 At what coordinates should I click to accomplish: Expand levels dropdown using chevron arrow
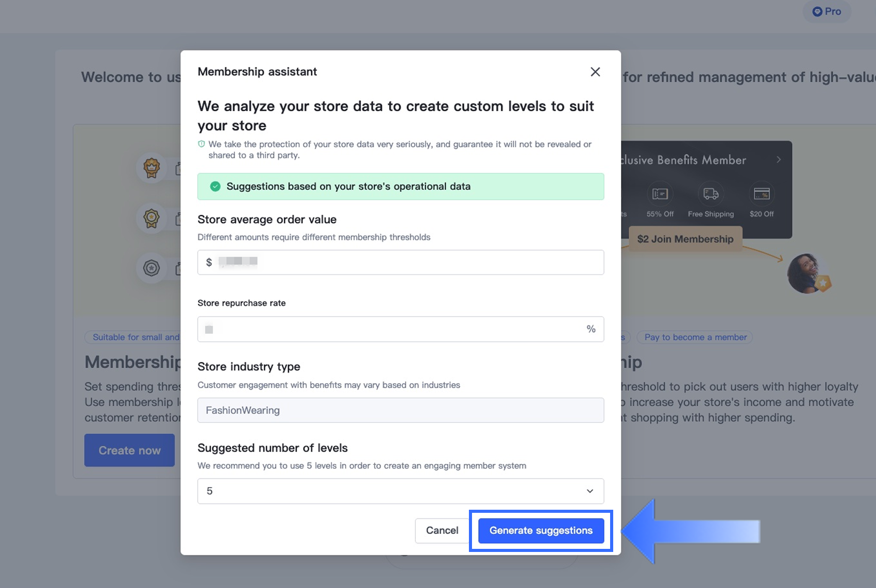coord(590,491)
